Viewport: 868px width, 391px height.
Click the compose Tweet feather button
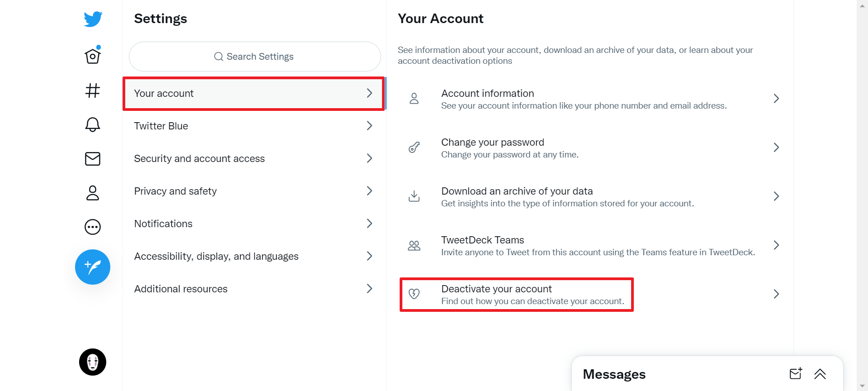(x=93, y=267)
